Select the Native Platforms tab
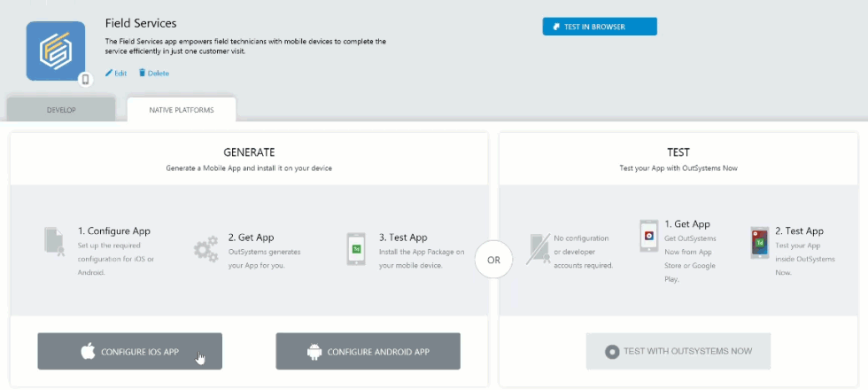This screenshot has width=868, height=390. [182, 110]
